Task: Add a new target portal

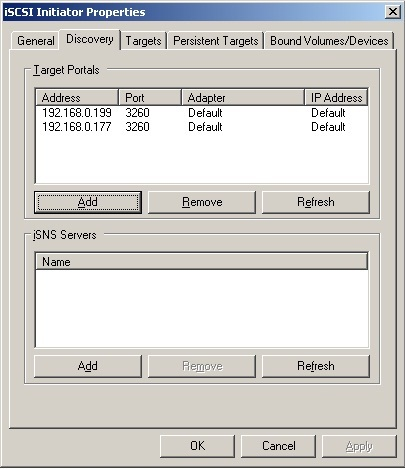Action: coord(88,202)
